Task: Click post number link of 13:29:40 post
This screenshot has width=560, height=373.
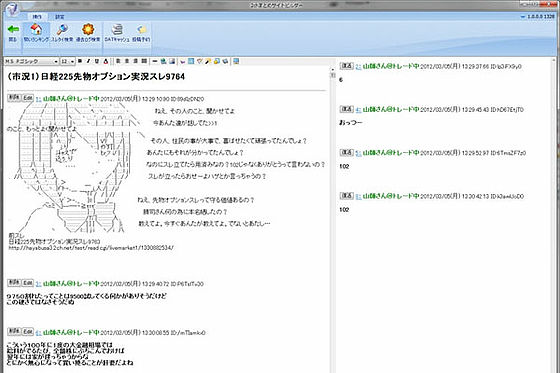Action: click(39, 284)
